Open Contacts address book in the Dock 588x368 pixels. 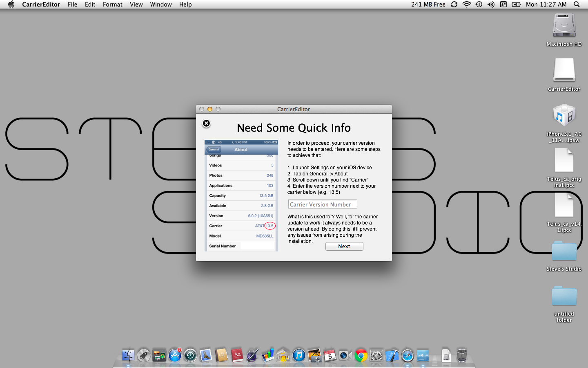(221, 355)
